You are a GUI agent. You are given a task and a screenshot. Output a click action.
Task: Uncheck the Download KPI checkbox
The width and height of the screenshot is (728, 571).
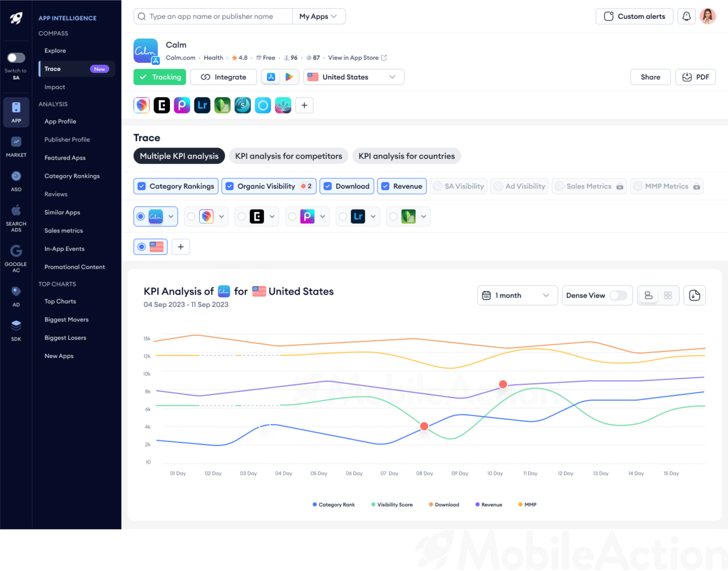328,186
